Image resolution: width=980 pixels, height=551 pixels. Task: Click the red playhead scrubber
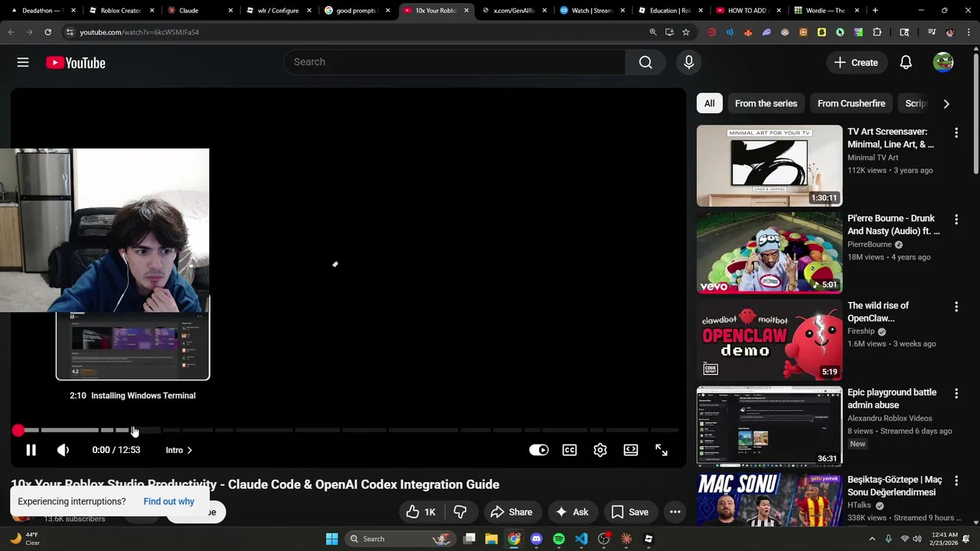(18, 430)
